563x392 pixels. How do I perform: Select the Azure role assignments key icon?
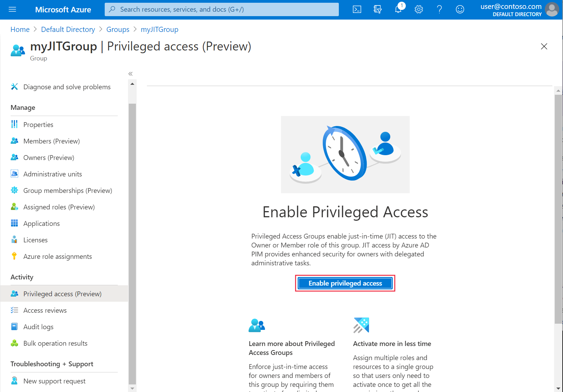pos(14,256)
